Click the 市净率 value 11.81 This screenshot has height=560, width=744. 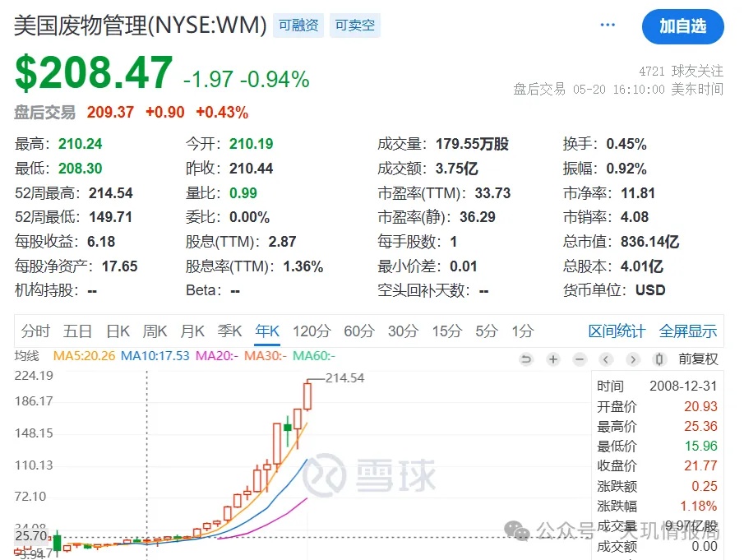click(x=638, y=193)
